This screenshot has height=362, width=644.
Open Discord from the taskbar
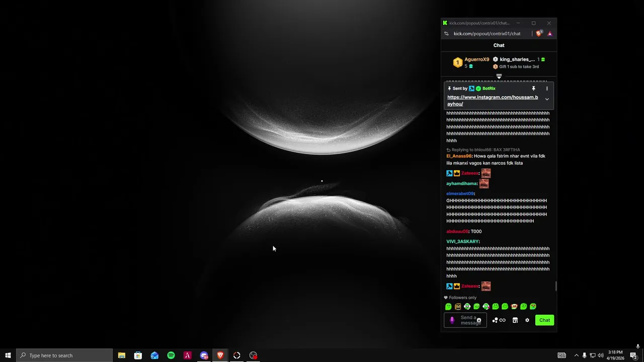pyautogui.click(x=204, y=355)
